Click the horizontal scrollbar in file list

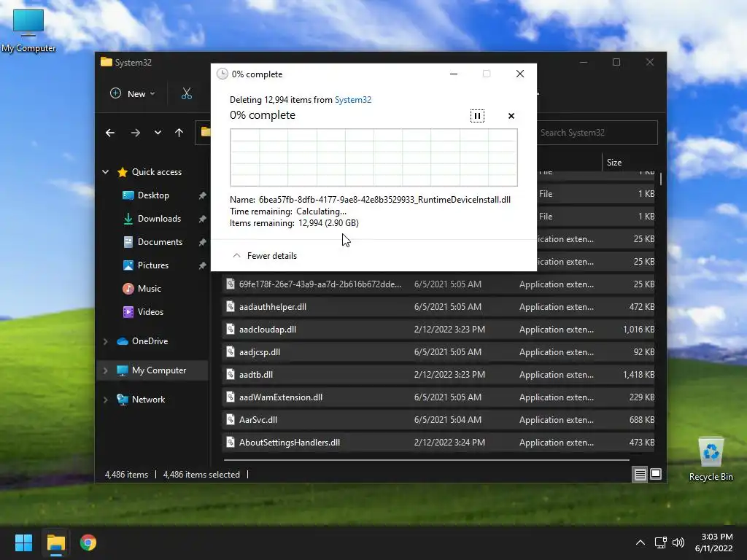coord(426,460)
